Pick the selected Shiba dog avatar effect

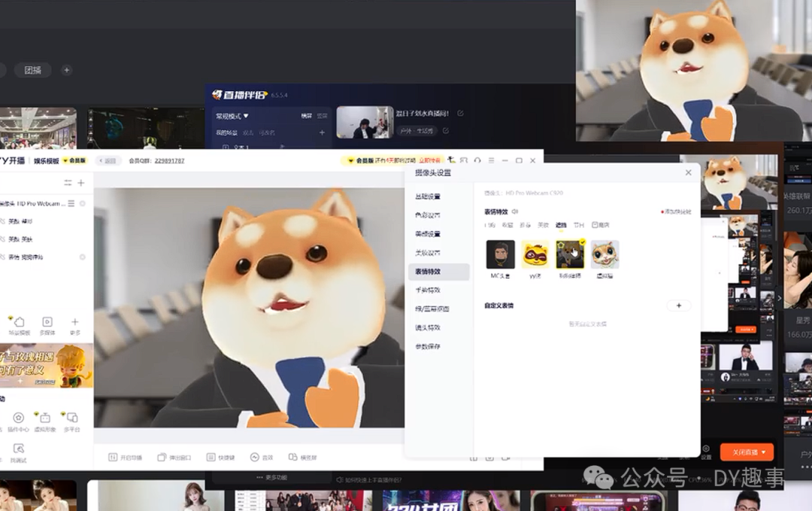point(570,254)
